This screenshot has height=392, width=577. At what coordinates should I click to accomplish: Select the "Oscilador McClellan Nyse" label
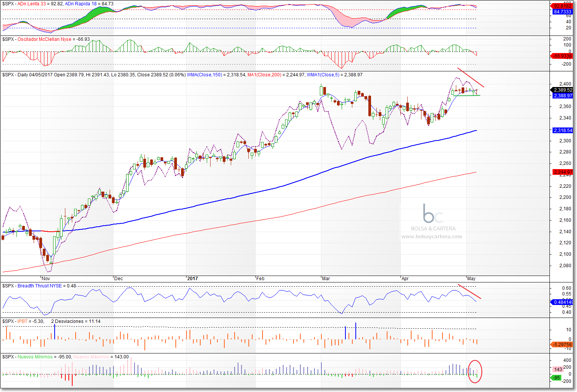click(44, 39)
